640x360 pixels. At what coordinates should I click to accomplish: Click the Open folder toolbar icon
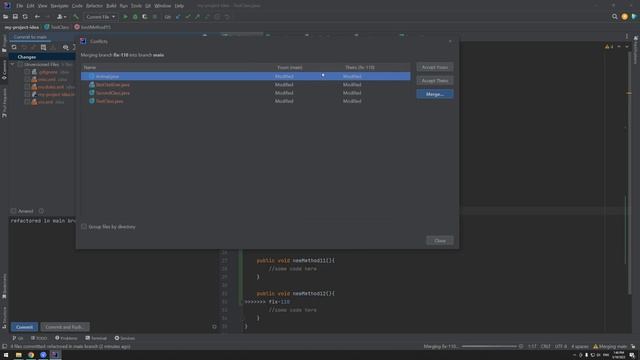click(x=6, y=17)
